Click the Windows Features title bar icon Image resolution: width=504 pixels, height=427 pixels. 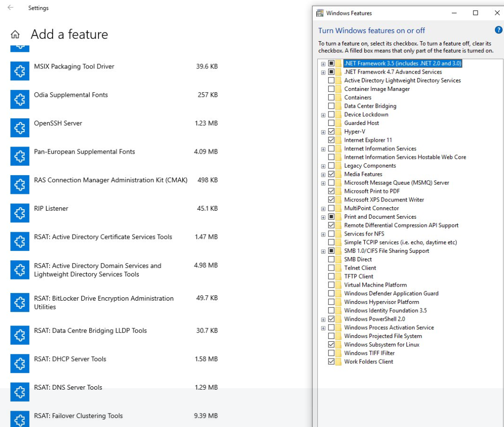[x=320, y=13]
